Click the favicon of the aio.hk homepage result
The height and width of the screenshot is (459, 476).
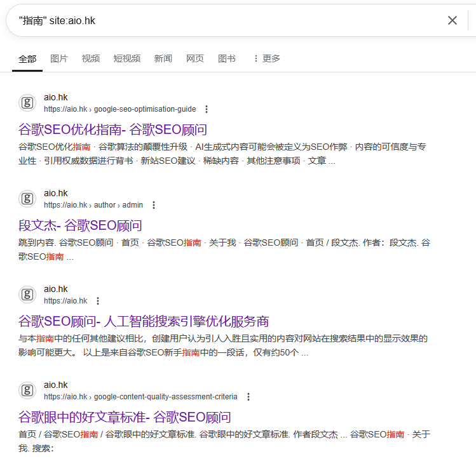27,295
